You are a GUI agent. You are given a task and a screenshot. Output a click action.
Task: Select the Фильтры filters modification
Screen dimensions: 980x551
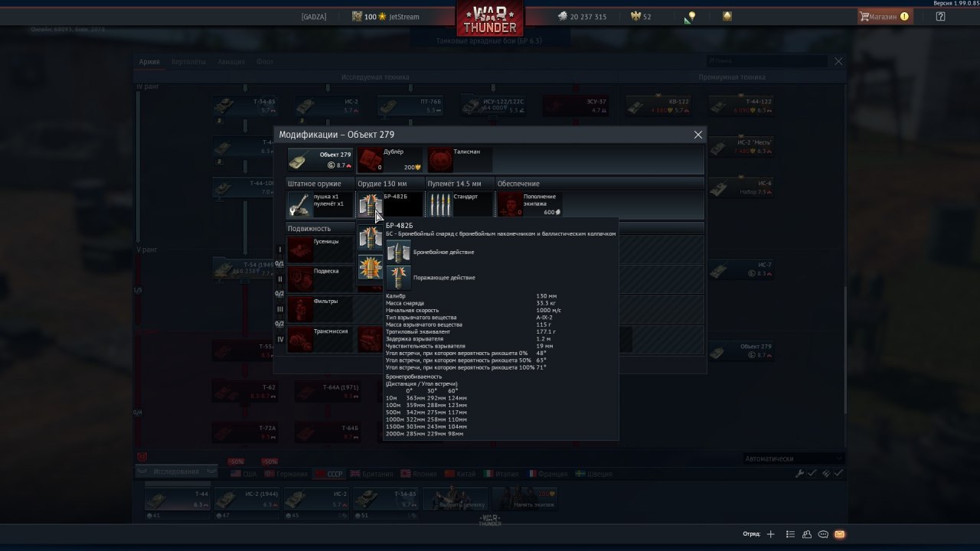[320, 309]
